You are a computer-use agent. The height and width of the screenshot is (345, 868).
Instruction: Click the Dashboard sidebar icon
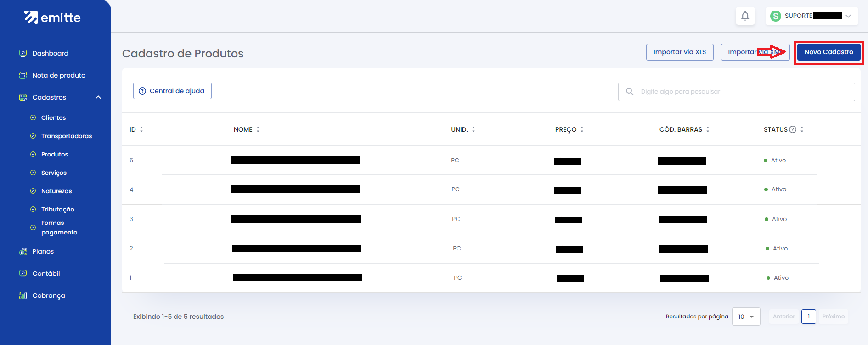23,53
